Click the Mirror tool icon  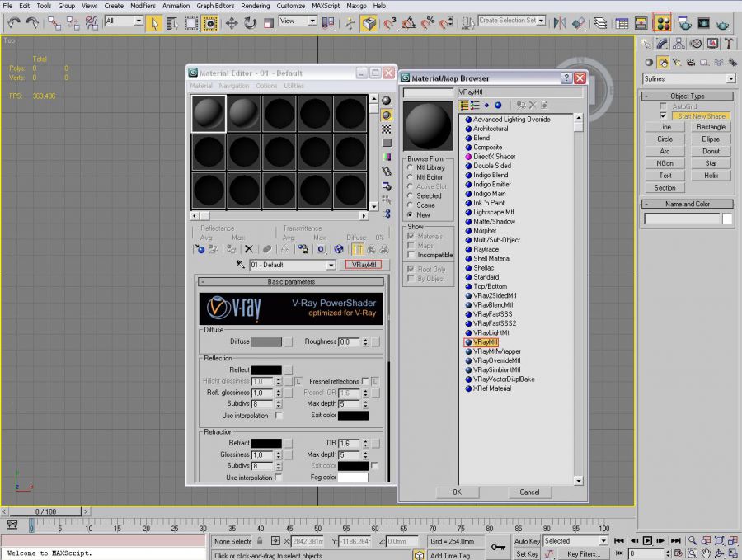point(560,23)
